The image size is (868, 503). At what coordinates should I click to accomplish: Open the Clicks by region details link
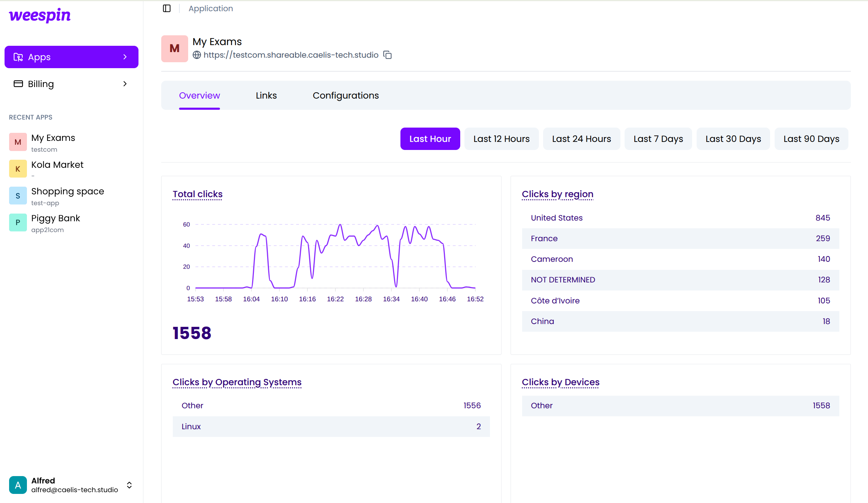pos(557,194)
